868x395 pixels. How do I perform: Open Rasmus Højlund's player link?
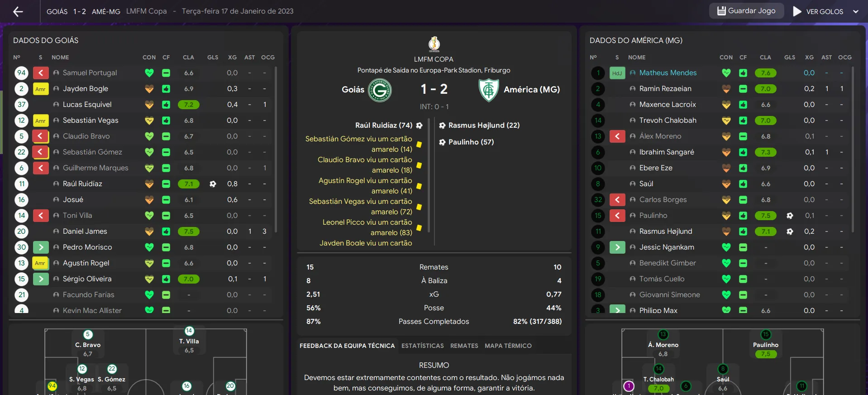click(665, 231)
